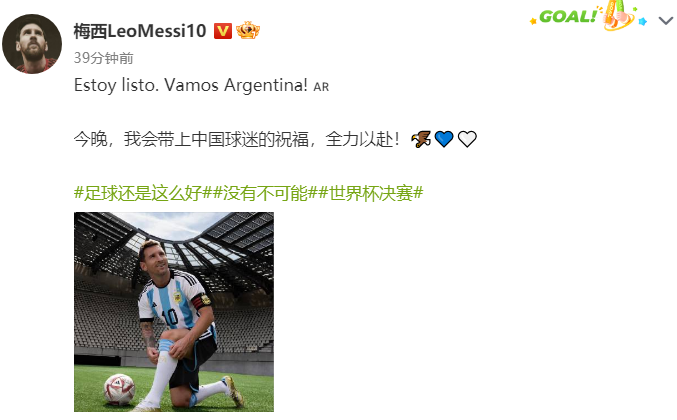The height and width of the screenshot is (420, 677).
Task: Click the blue heart emoji
Action: coord(444,139)
